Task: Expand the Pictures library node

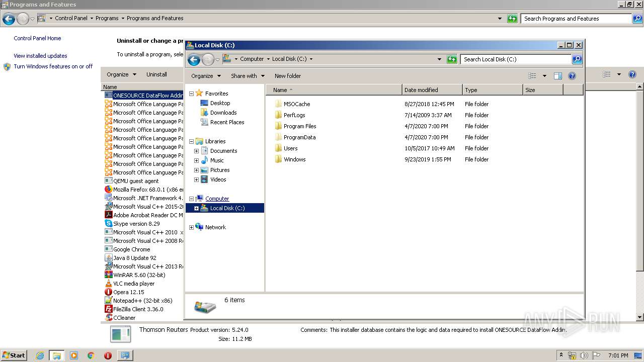Action: click(196, 170)
